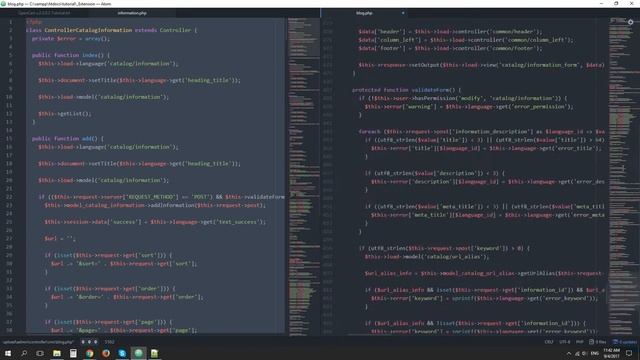Screen dimensions: 640x360
Task: Click 'private $error = array();' line
Action: tap(71, 39)
